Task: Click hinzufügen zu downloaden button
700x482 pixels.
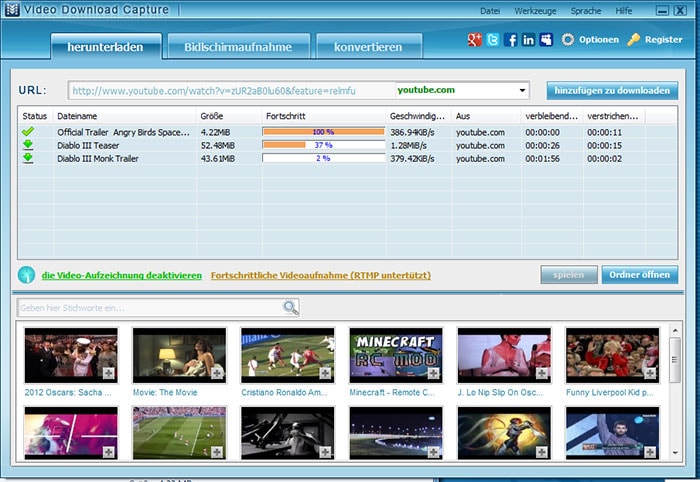Action: click(612, 91)
